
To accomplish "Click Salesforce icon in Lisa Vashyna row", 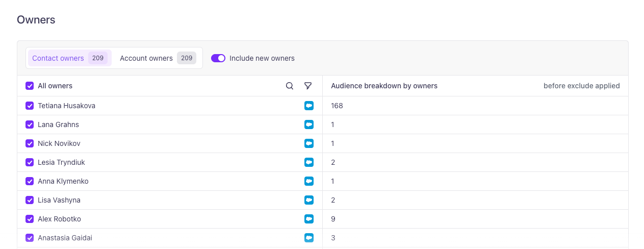I will [309, 200].
